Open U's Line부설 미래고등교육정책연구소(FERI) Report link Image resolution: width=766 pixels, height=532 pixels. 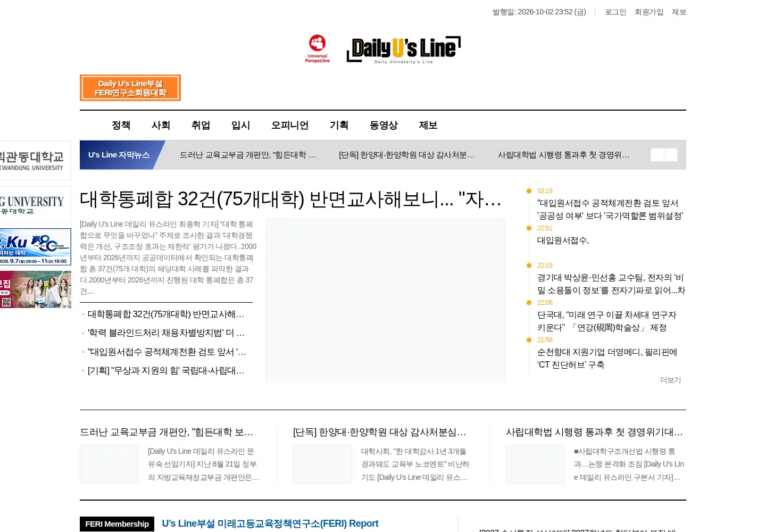pyautogui.click(x=270, y=524)
